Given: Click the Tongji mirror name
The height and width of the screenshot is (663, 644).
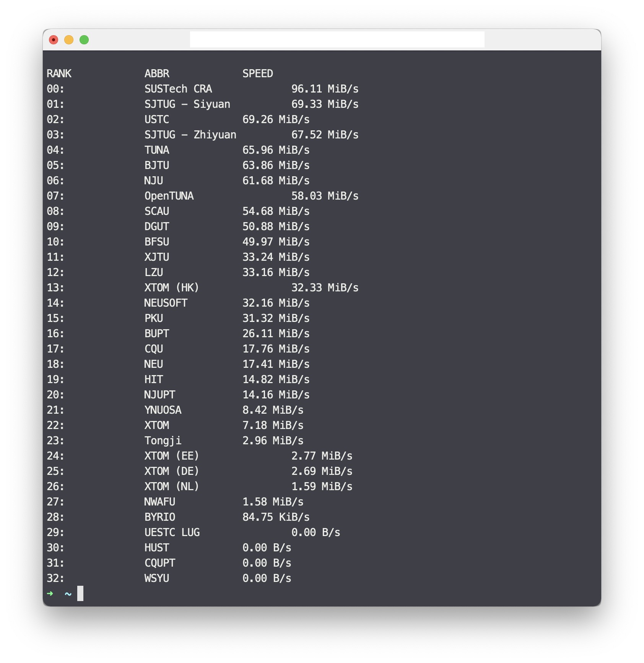Looking at the screenshot, I should coord(163,440).
